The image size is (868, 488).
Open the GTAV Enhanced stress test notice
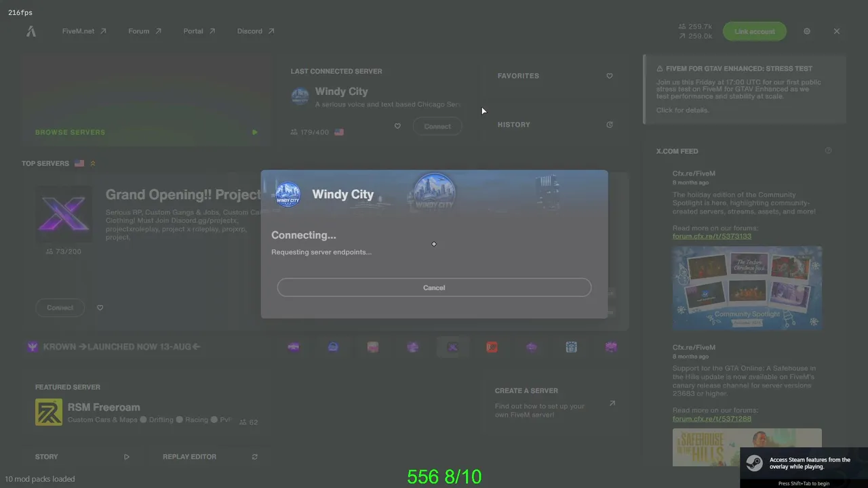pos(745,89)
